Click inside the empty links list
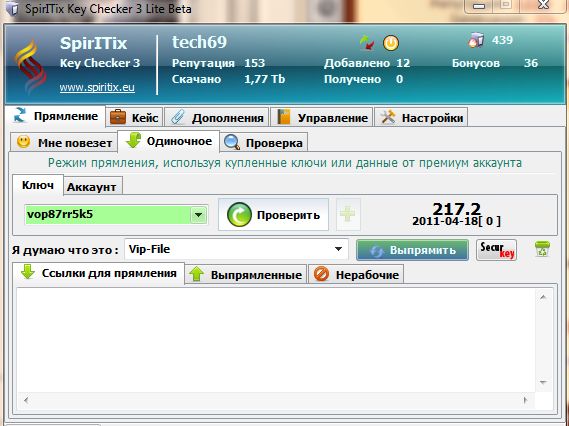The width and height of the screenshot is (569, 426). pos(276,340)
